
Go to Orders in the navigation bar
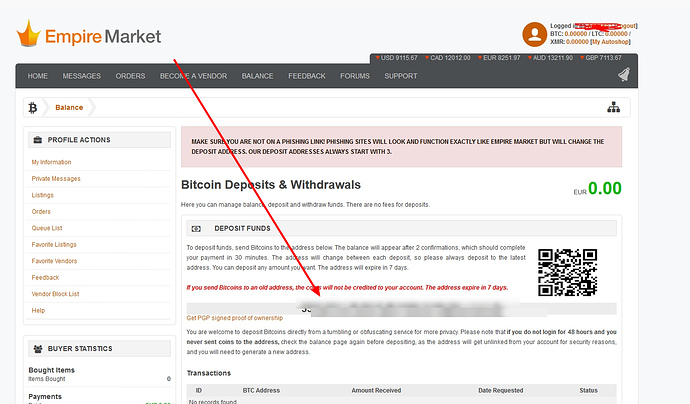[x=130, y=76]
